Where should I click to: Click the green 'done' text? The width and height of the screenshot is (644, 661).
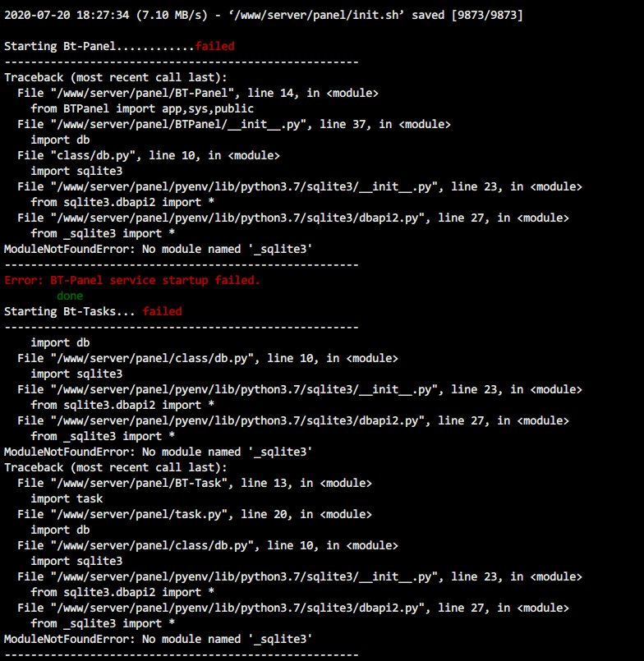point(70,296)
